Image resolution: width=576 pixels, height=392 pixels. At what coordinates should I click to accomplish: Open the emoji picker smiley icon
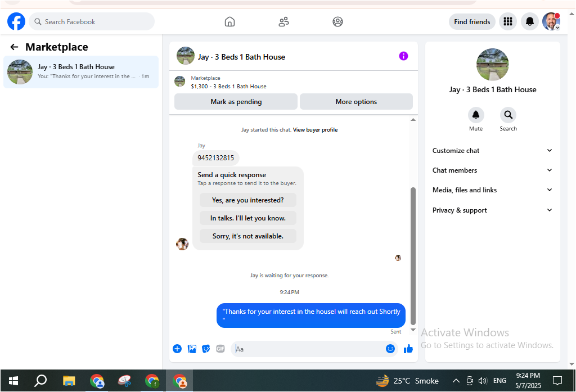[x=390, y=349]
